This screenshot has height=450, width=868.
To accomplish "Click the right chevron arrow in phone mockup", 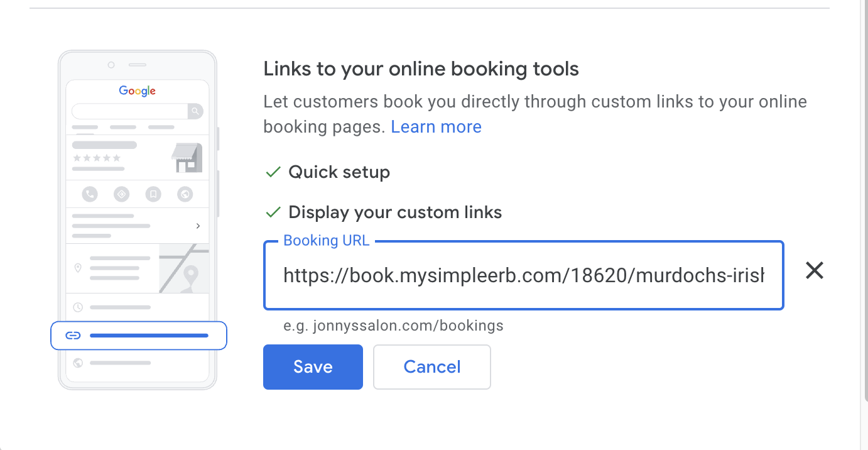I will coord(198,226).
